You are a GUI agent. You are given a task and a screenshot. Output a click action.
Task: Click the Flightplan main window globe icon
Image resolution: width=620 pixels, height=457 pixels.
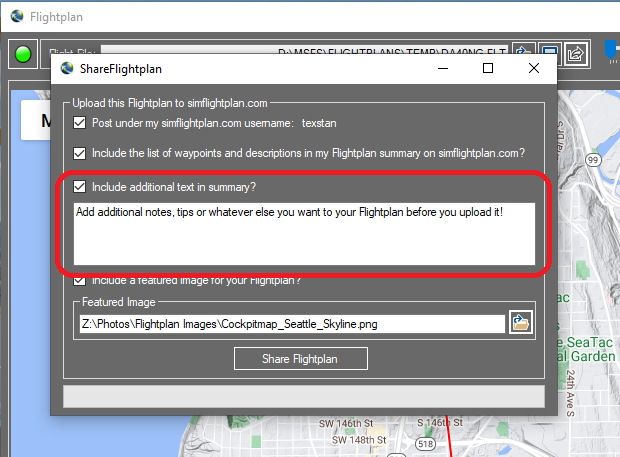17,16
